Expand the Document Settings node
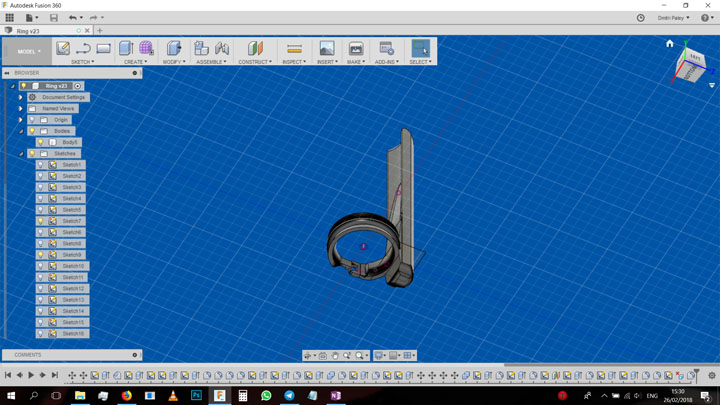The width and height of the screenshot is (720, 405). [21, 97]
